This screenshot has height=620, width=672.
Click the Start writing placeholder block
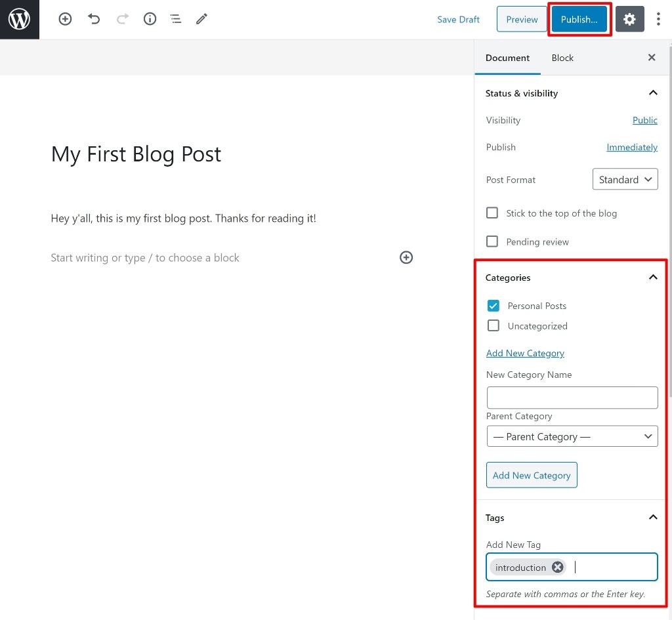click(145, 258)
